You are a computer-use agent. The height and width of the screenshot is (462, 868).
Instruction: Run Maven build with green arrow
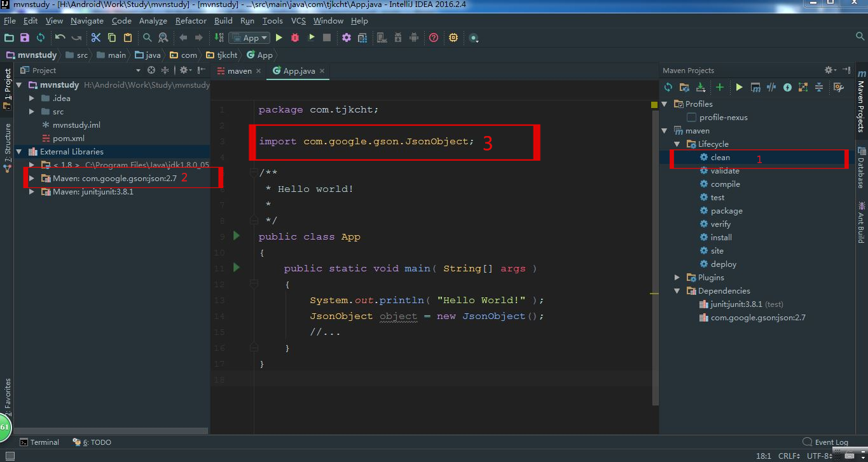point(739,87)
